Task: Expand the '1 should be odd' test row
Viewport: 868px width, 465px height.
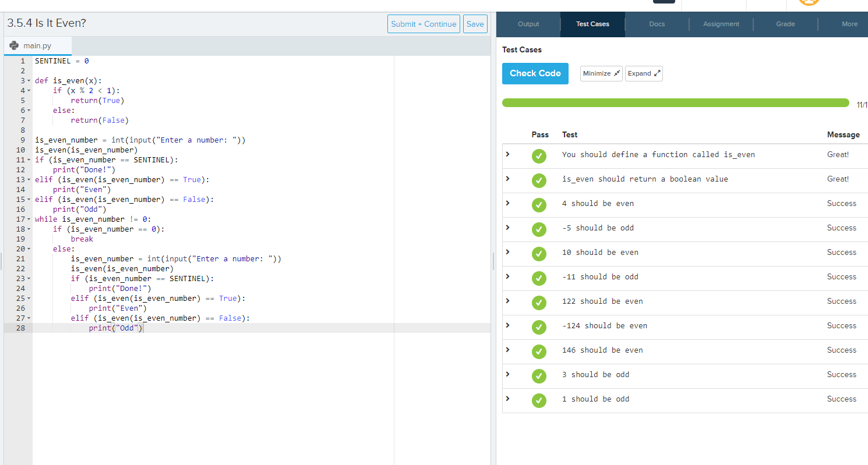Action: (507, 399)
